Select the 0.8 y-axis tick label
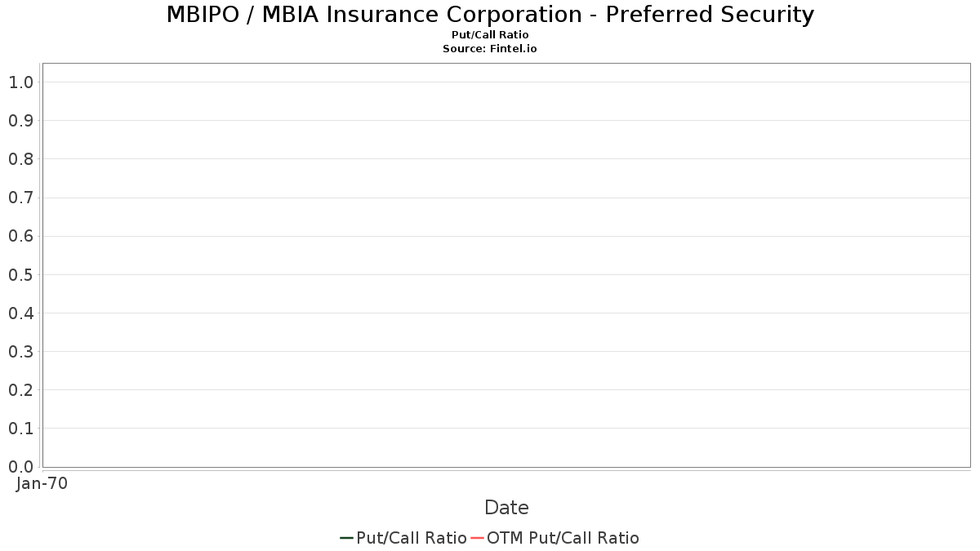Viewport: 980px width, 551px height. [x=20, y=159]
